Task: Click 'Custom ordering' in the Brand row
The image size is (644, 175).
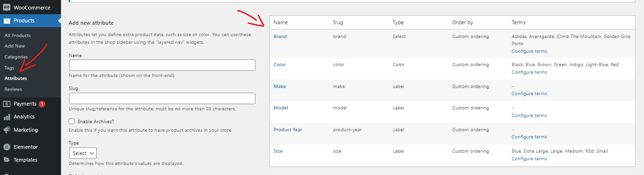Action: [x=470, y=37]
